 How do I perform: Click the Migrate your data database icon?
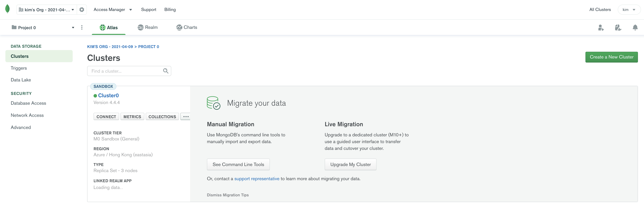tap(213, 103)
